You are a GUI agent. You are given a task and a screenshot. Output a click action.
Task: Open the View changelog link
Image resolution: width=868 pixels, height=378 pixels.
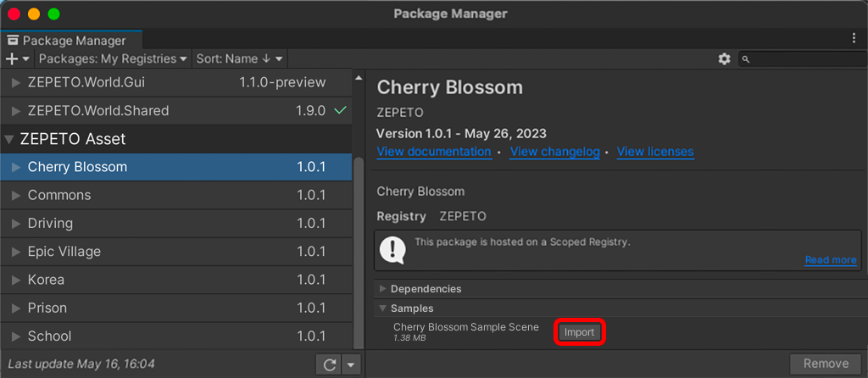coord(554,152)
